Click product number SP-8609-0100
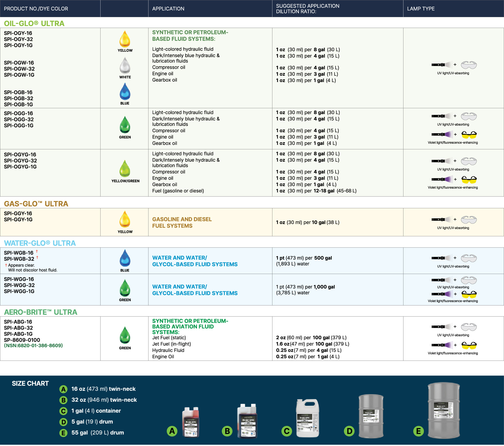Screen dimensions: 504x446 pos(22,340)
